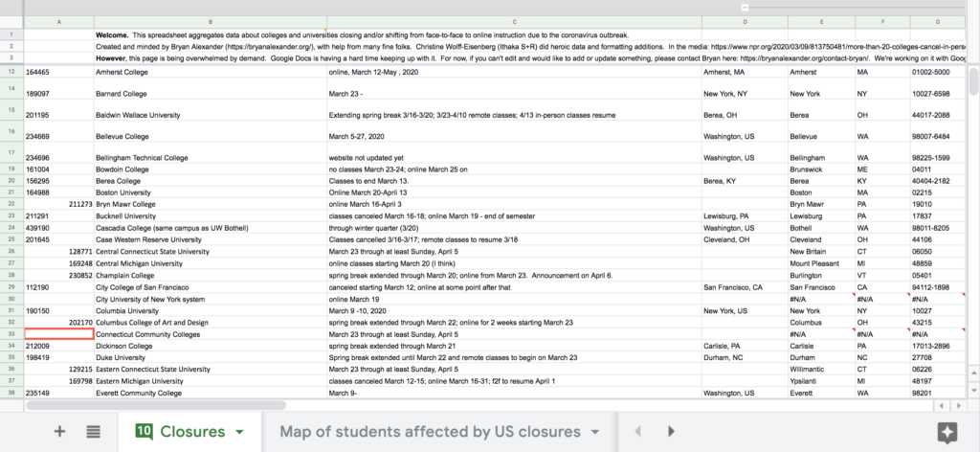The image size is (980, 452).
Task: Select the 'Online March 20-April 13' cell
Action: tap(514, 192)
